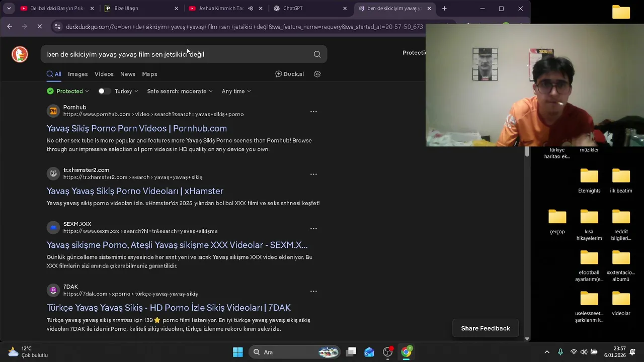Viewport: 644px width, 362px height.
Task: Open the xHamster result title link
Action: pos(135,191)
